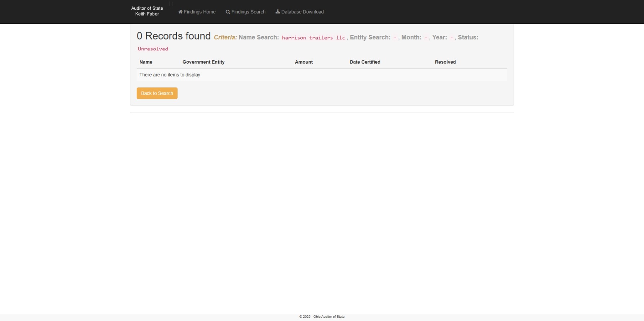Click the magnifier icon beside Findings Search
Image resolution: width=644 pixels, height=321 pixels.
228,12
